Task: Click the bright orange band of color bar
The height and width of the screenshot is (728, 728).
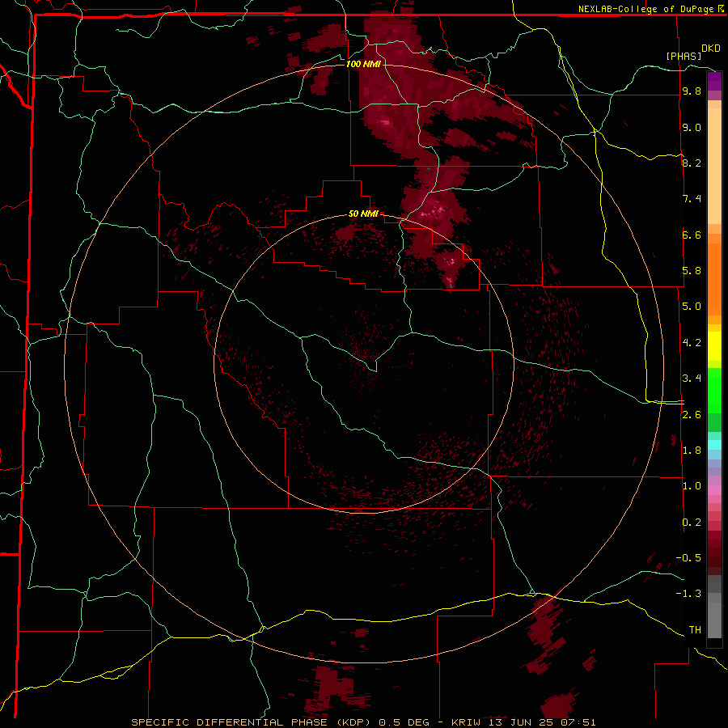Action: pos(714,279)
